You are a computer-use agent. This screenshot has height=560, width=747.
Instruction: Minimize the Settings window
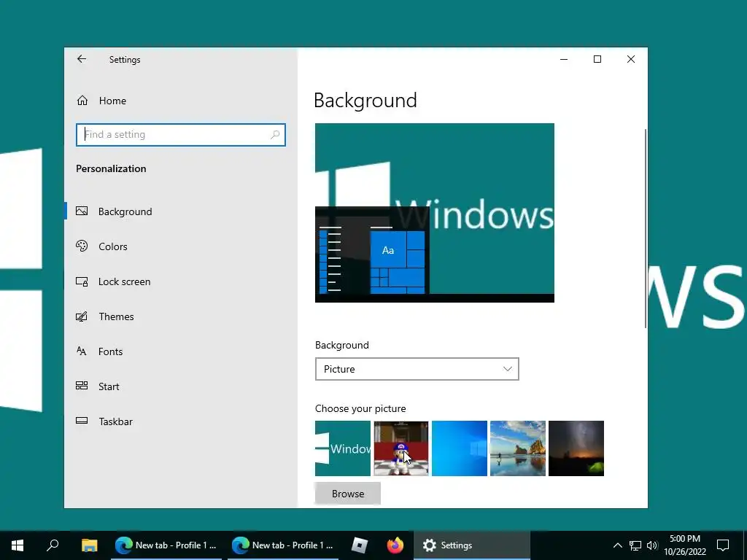(x=564, y=59)
